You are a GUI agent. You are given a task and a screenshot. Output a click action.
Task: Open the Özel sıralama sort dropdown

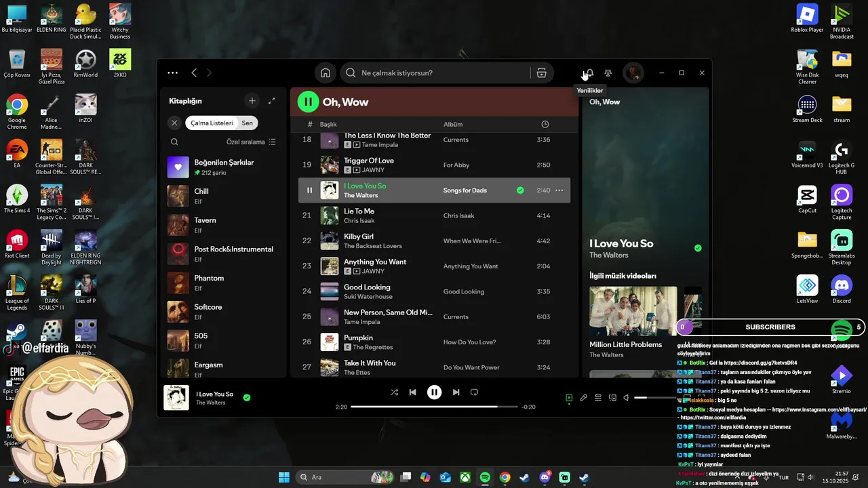pos(251,142)
